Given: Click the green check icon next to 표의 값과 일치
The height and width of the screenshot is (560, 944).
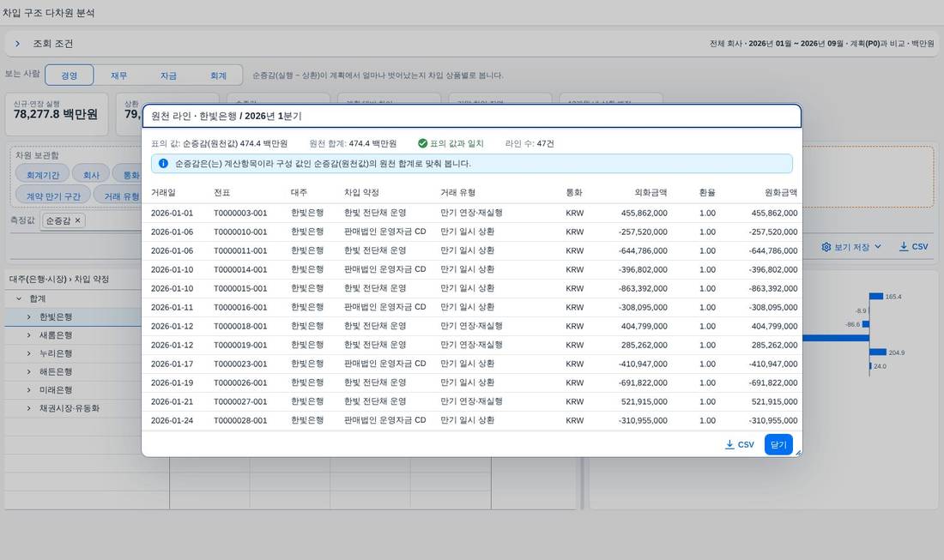Looking at the screenshot, I should point(422,143).
